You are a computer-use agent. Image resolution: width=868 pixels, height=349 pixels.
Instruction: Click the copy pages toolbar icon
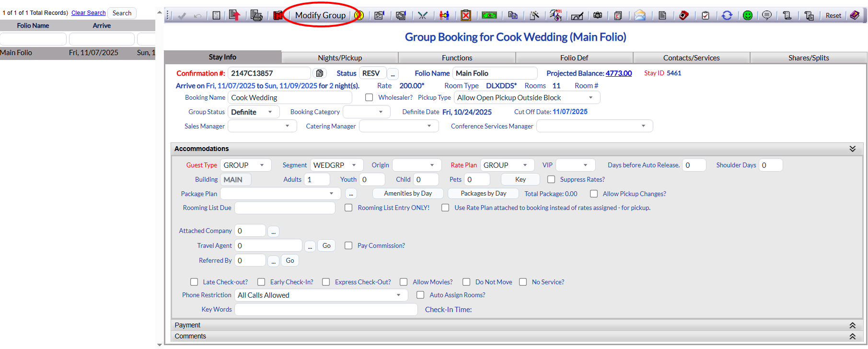pos(512,15)
